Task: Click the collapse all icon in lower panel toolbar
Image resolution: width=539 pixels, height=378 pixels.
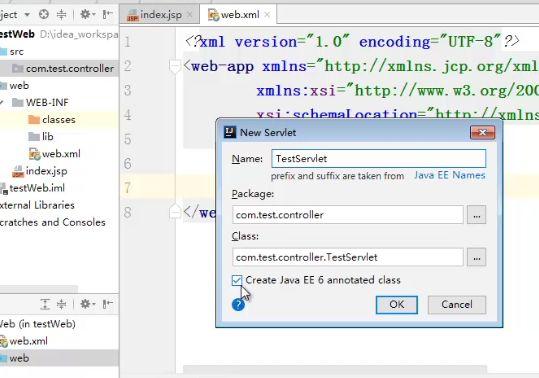Action: (x=62, y=304)
